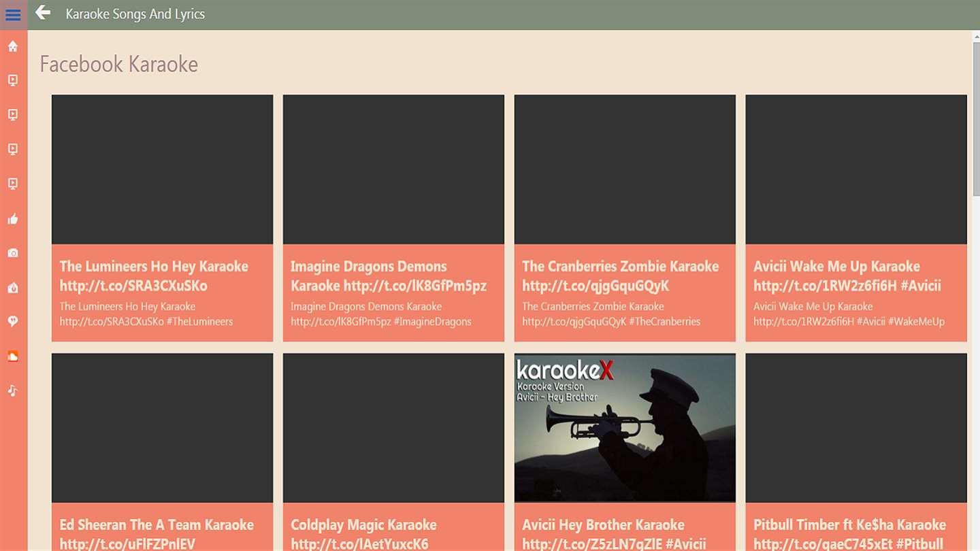
Task: Open Ed Sheeran The A Team thumbnail
Action: click(162, 428)
